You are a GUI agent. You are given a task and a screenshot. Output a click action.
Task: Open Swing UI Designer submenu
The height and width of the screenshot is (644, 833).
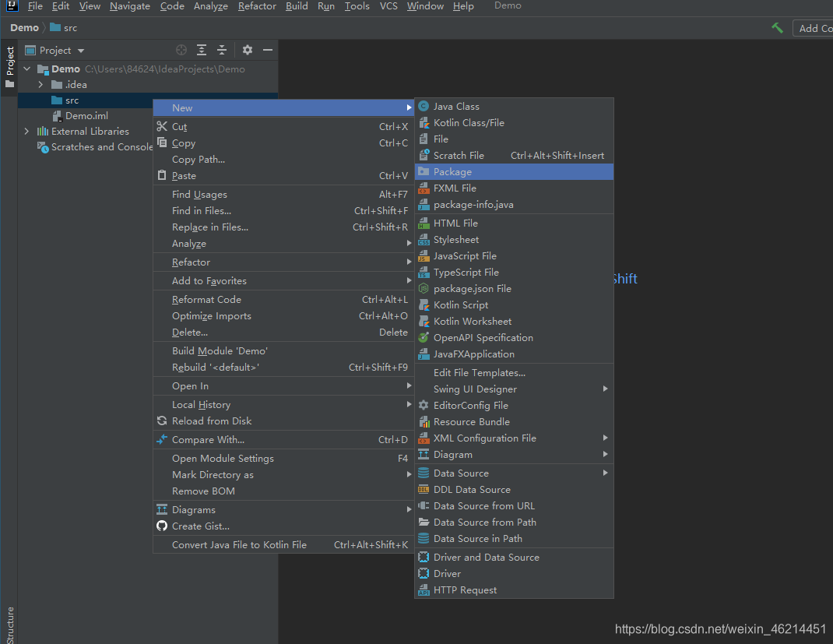(x=514, y=389)
